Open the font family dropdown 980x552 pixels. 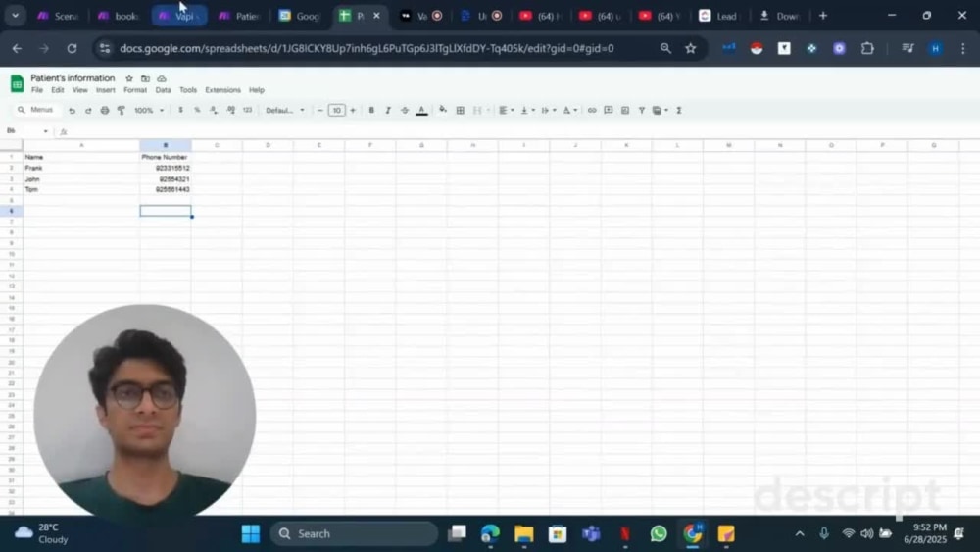point(285,110)
